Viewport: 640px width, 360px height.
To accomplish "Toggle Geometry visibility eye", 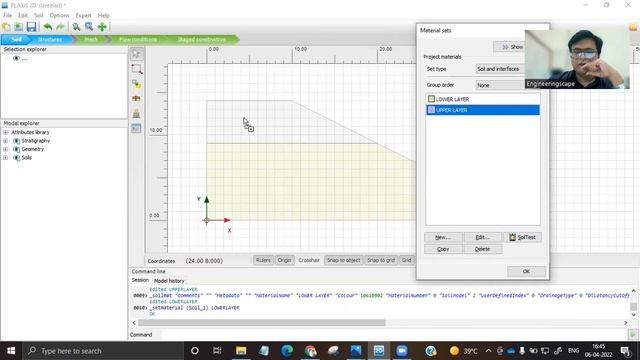I will [16, 149].
